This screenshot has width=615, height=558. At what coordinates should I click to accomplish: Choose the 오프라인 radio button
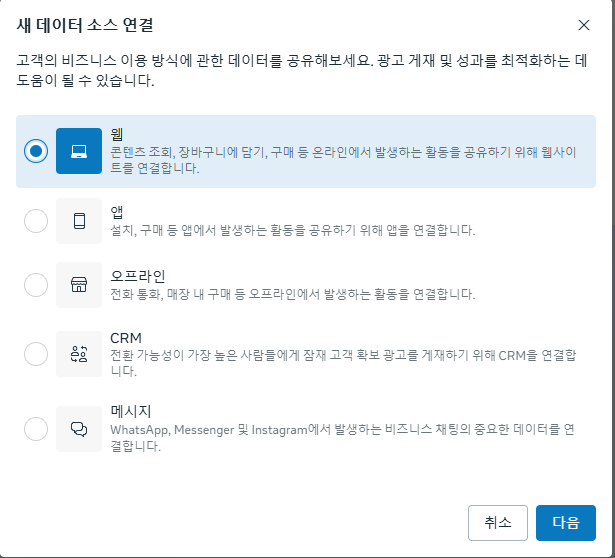[36, 285]
